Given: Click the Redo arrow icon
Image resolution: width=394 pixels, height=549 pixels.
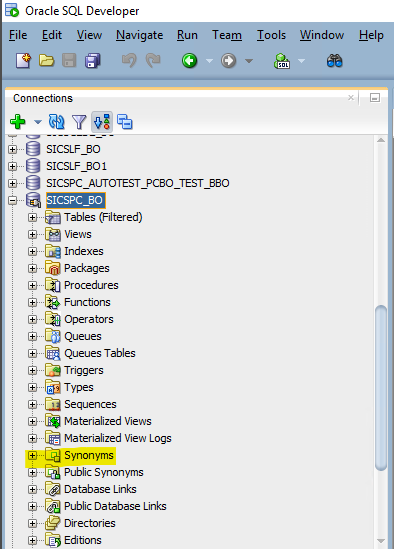Looking at the screenshot, I should tap(153, 61).
